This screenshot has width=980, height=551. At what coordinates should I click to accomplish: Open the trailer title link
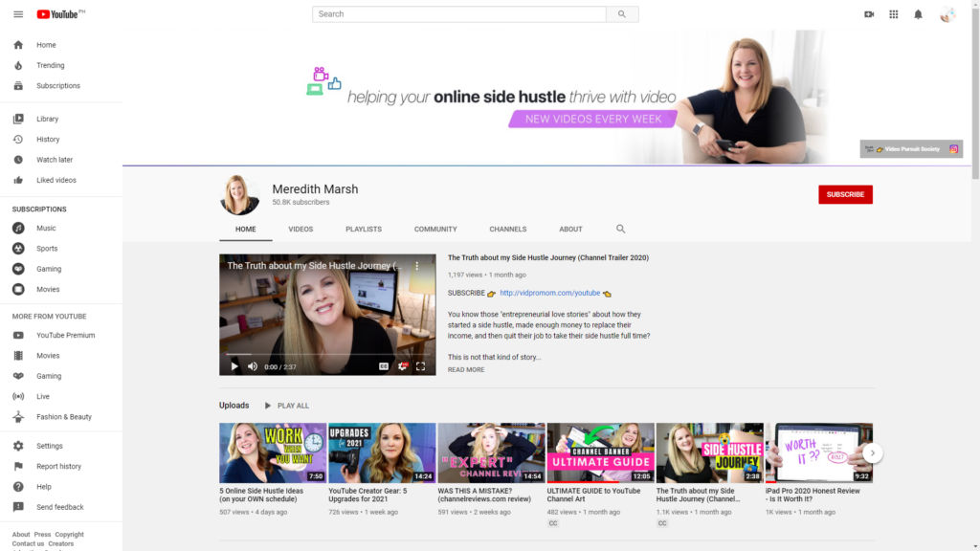(548, 257)
